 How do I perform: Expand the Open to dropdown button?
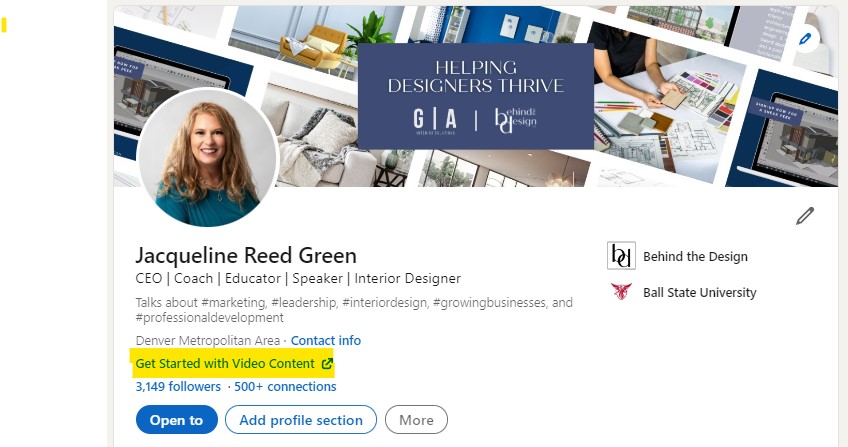point(176,420)
